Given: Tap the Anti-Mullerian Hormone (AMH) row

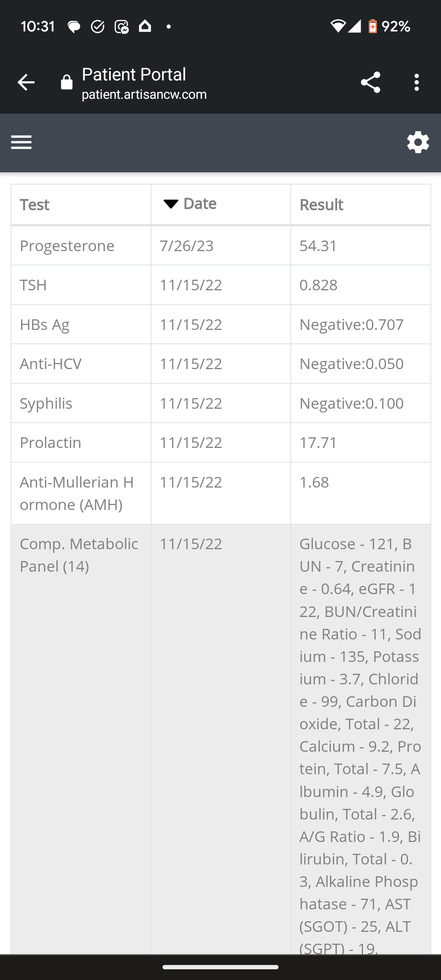Looking at the screenshot, I should point(77,493).
